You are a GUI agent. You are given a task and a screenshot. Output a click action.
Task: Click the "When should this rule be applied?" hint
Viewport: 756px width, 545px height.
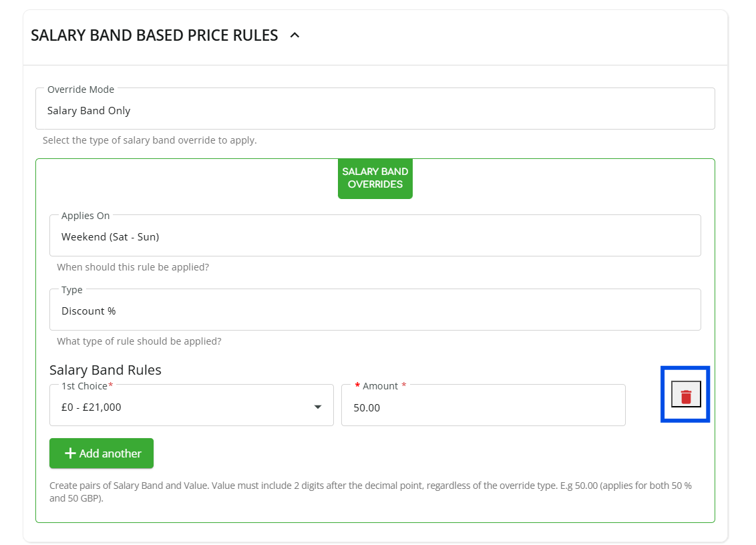click(x=133, y=267)
